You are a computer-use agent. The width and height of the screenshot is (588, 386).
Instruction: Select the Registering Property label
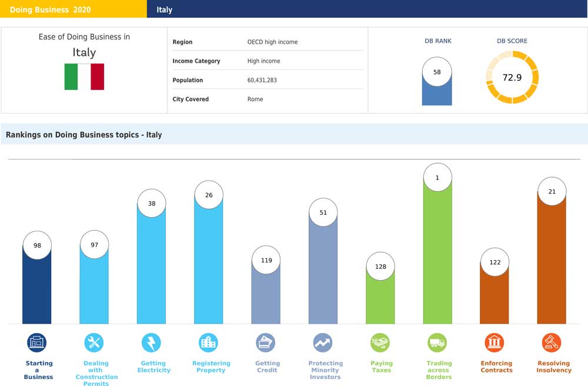[x=211, y=367]
